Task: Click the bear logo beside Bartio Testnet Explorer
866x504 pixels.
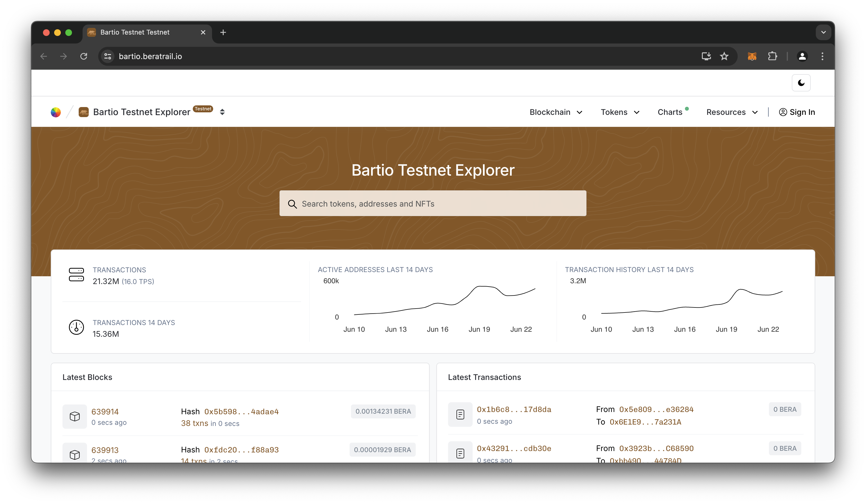Action: (x=83, y=112)
